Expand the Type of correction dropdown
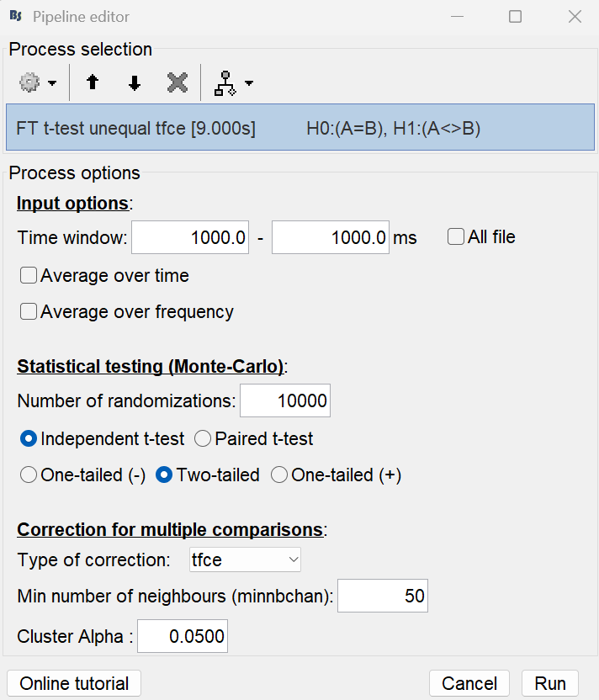The width and height of the screenshot is (599, 700). (245, 559)
